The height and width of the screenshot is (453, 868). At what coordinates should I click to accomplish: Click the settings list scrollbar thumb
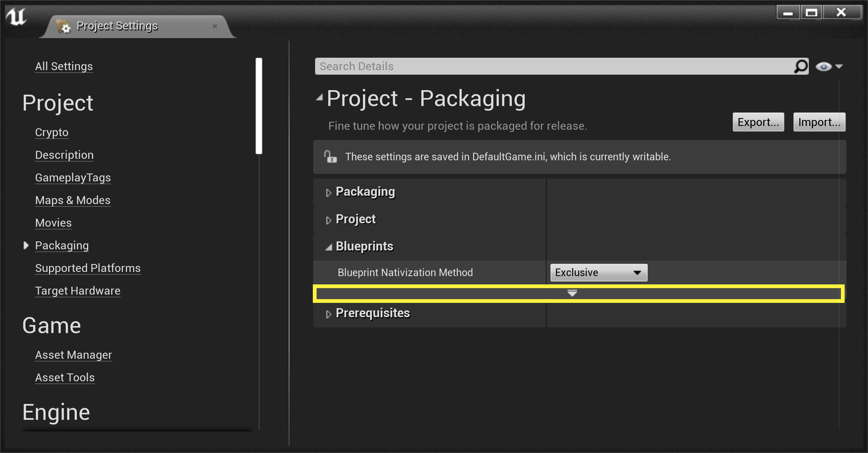pos(259,106)
